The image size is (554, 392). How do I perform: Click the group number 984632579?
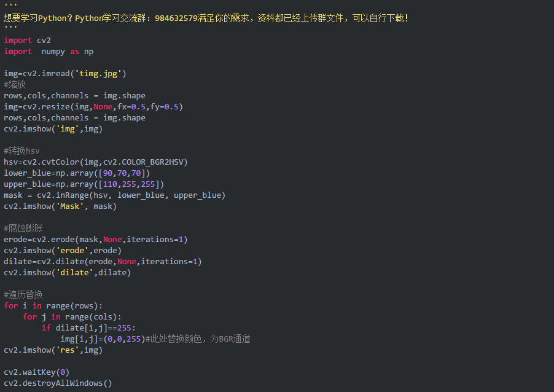coord(176,18)
